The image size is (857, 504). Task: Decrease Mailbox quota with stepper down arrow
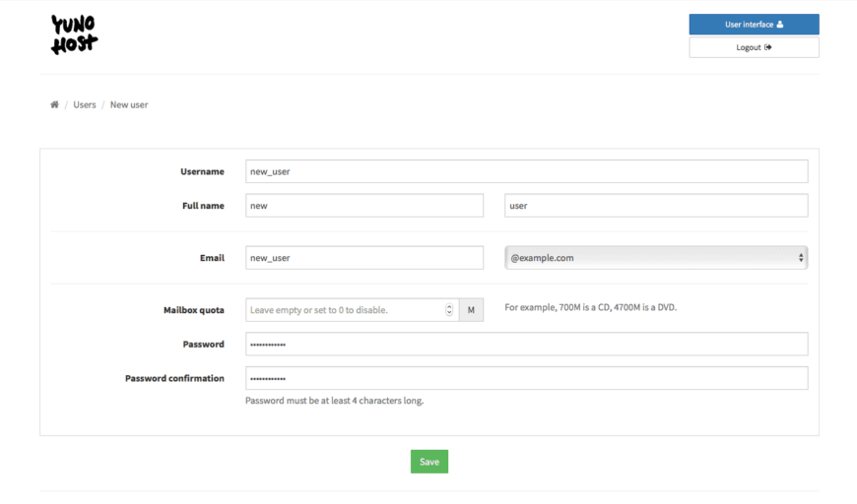449,314
